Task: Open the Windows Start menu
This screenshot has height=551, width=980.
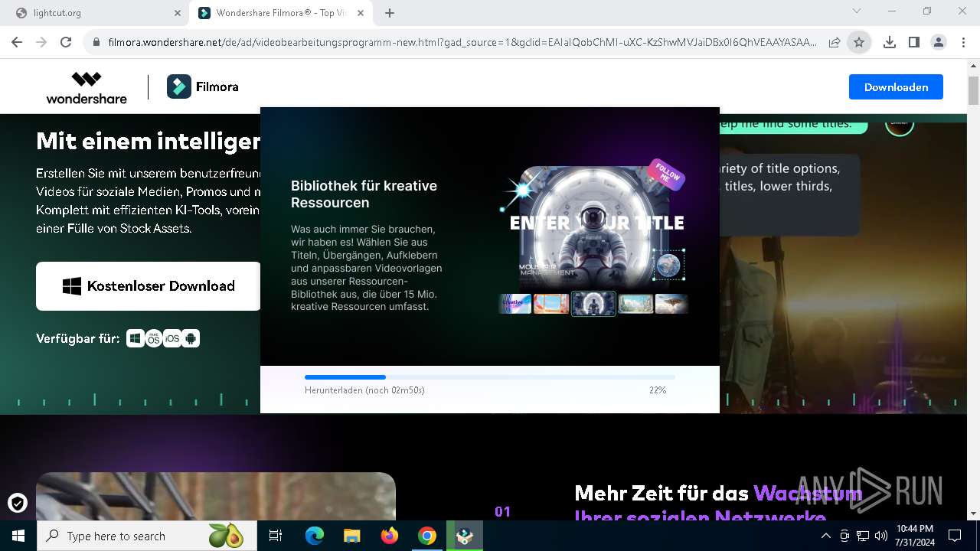Action: (x=18, y=536)
